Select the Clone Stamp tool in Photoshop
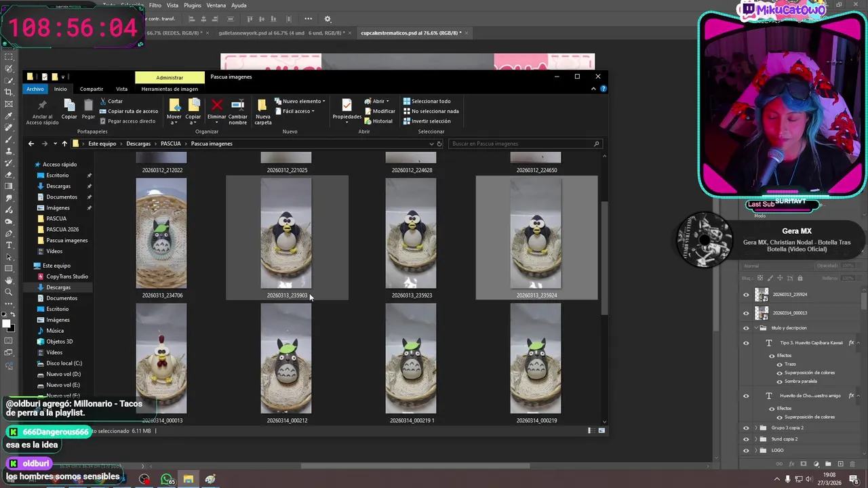This screenshot has height=488, width=868. 9,150
